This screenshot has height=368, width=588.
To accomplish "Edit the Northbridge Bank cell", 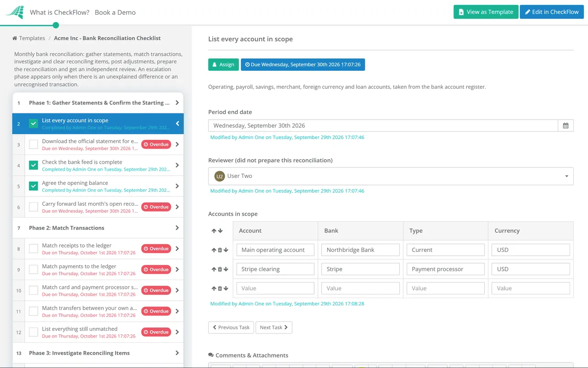I will pos(361,250).
